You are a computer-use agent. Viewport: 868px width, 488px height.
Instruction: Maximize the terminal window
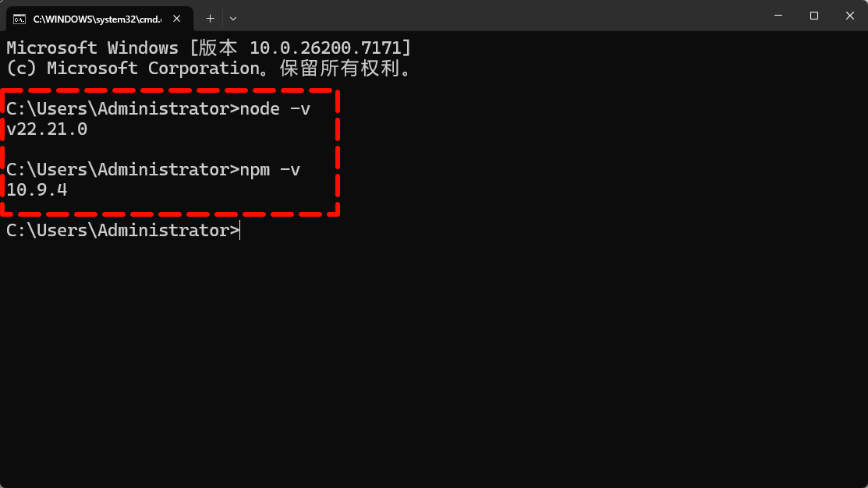(814, 16)
